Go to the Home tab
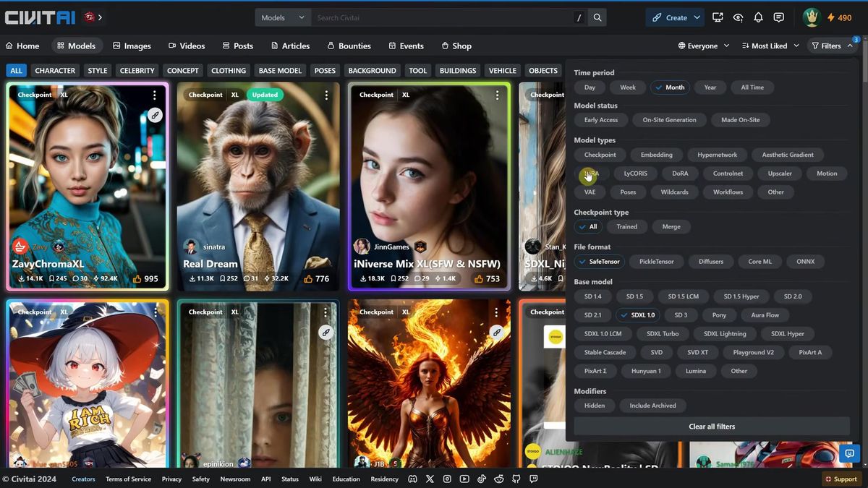This screenshot has height=488, width=868. [22, 46]
